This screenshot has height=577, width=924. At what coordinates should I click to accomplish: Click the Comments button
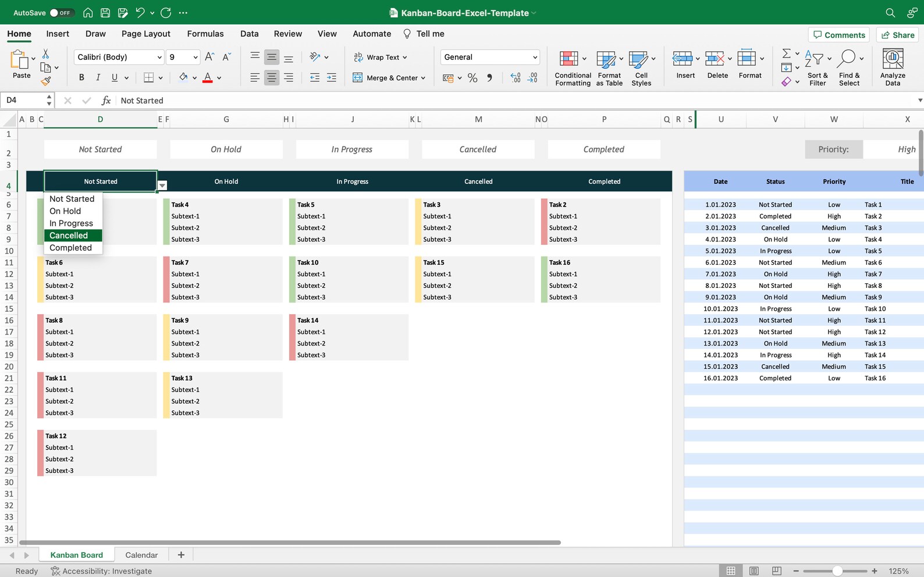pyautogui.click(x=839, y=35)
